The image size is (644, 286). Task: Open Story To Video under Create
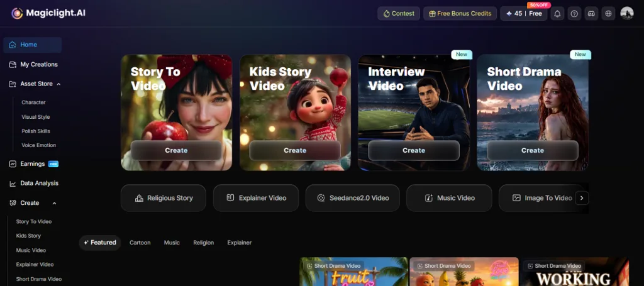tap(34, 222)
